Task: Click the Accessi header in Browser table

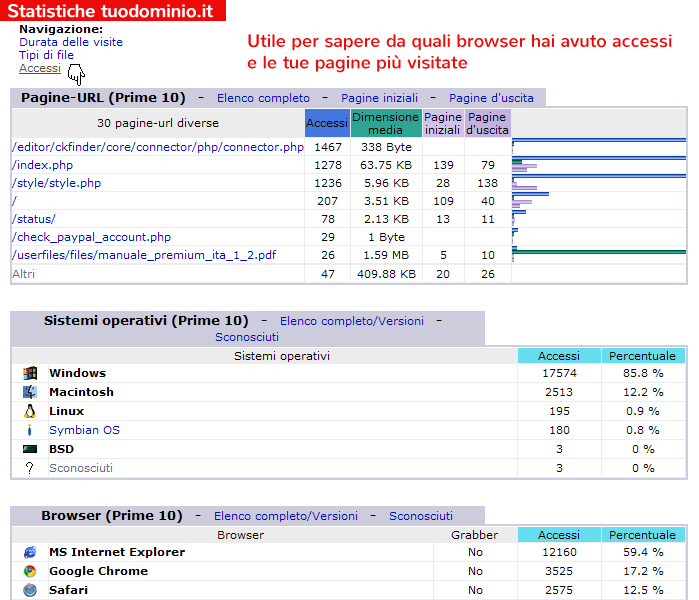Action: (x=559, y=534)
